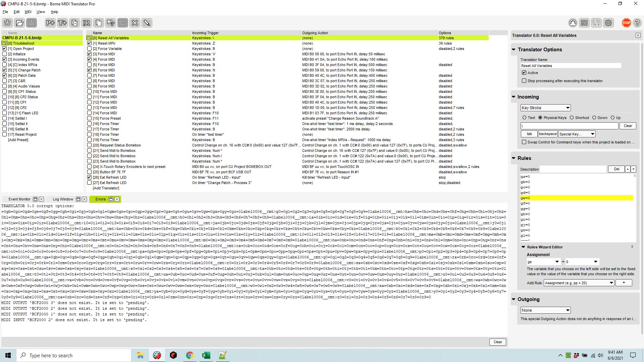Enable Stop processing after executing translator
This screenshot has height=362, width=644.
point(524,80)
